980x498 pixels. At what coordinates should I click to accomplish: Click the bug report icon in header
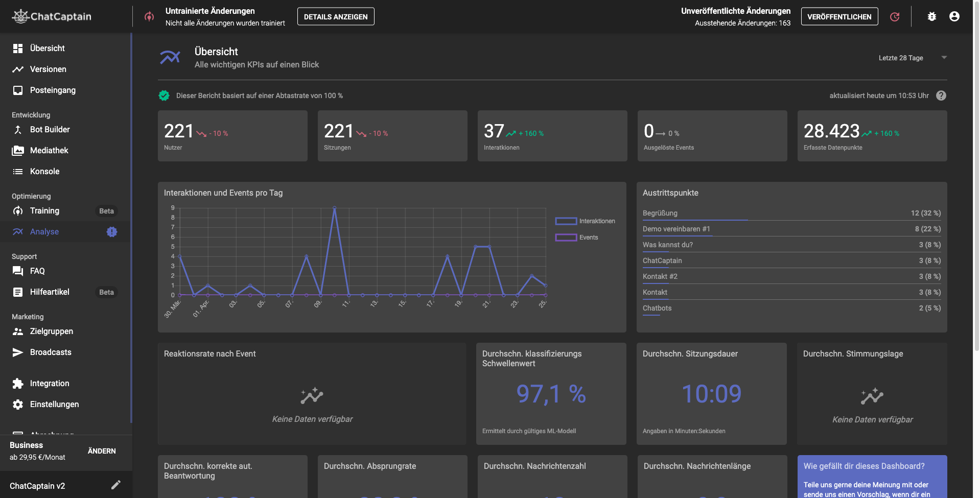pos(932,16)
